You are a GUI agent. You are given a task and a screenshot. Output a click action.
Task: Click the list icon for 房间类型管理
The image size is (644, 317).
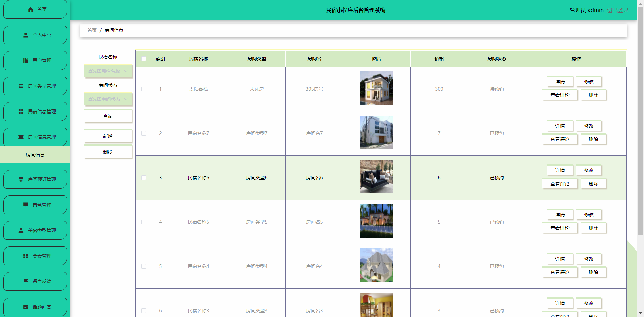coord(21,86)
